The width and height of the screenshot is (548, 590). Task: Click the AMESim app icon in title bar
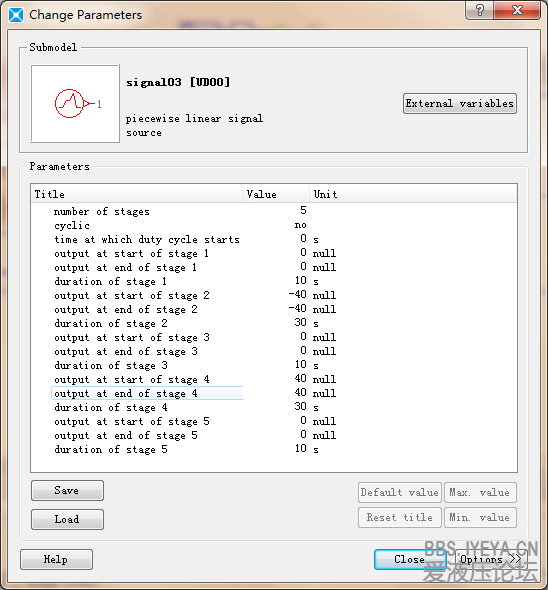tap(15, 15)
